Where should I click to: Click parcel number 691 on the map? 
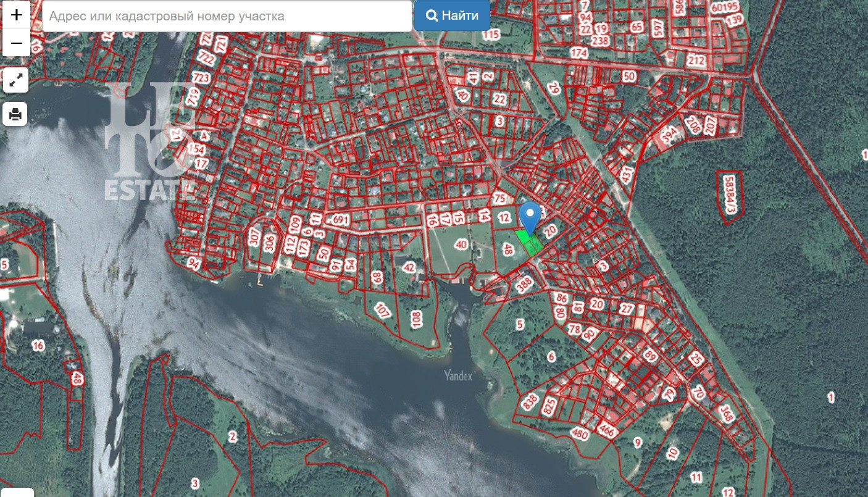tap(340, 220)
